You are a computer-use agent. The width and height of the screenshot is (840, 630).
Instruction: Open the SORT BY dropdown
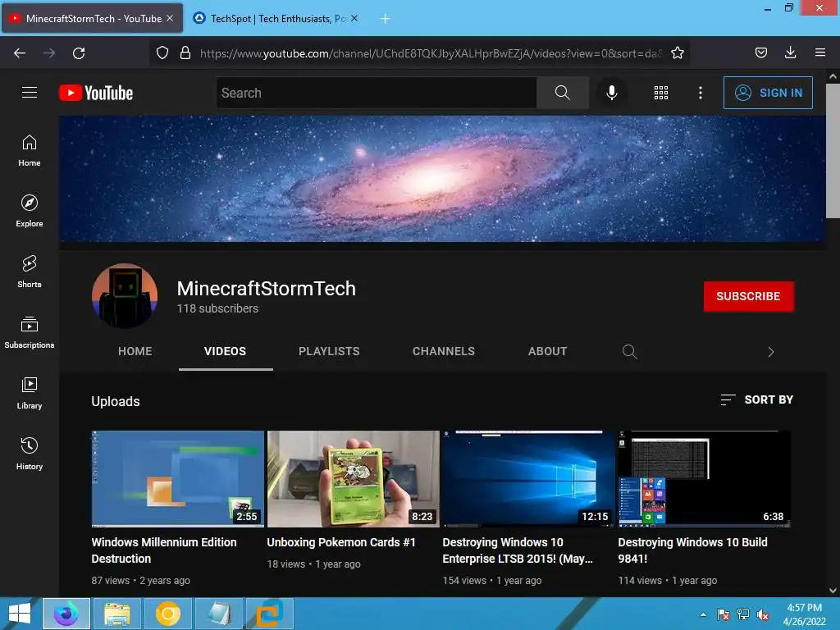(756, 399)
